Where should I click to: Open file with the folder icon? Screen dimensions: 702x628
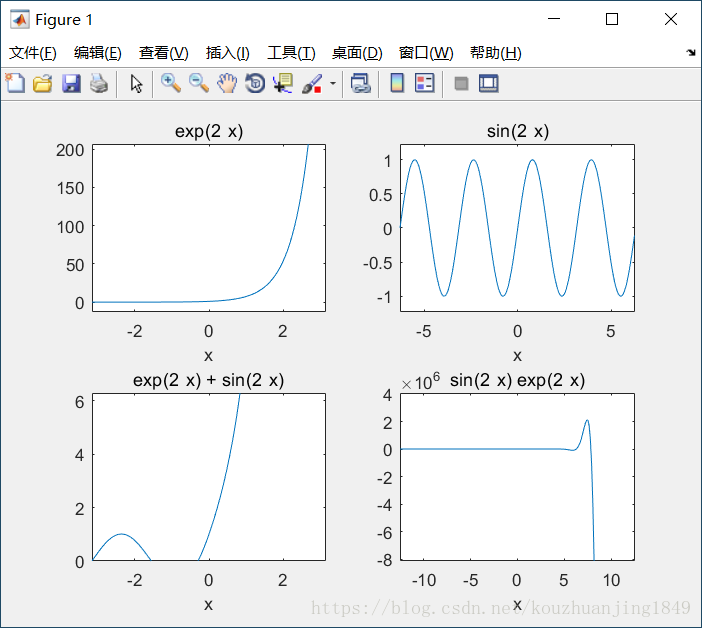click(x=43, y=84)
